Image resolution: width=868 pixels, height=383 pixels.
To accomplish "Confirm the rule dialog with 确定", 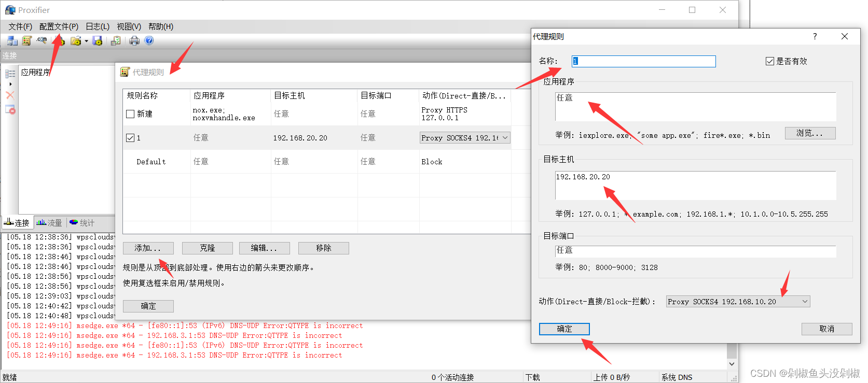I will [x=564, y=329].
